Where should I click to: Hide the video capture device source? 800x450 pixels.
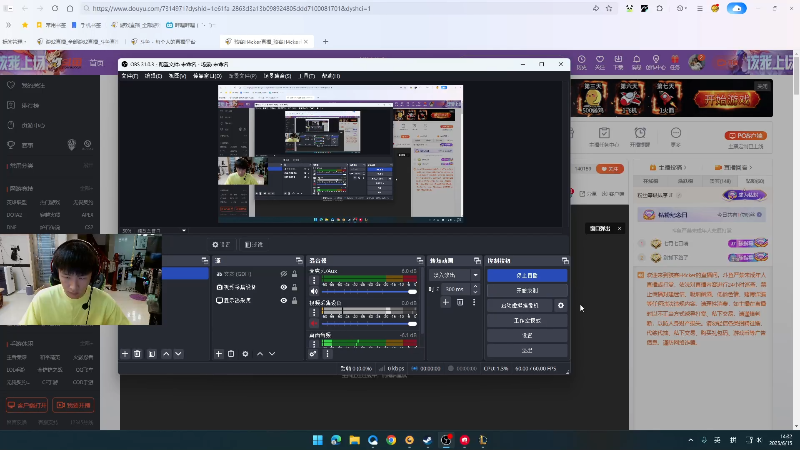(284, 287)
